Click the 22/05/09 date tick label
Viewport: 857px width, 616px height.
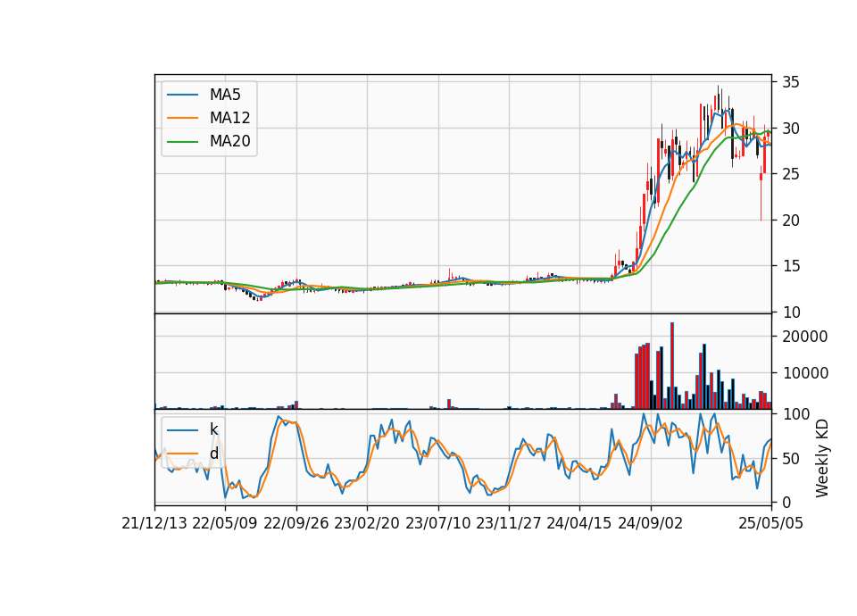225,523
